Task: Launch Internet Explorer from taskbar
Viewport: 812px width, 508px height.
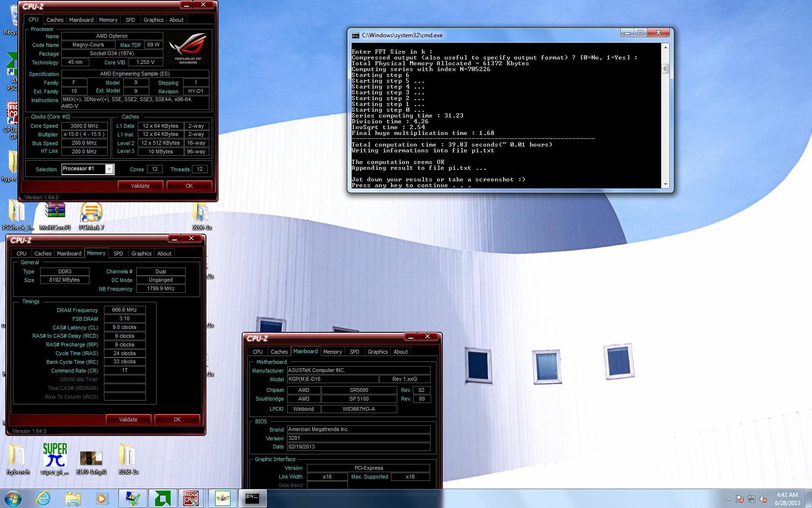Action: click(43, 498)
